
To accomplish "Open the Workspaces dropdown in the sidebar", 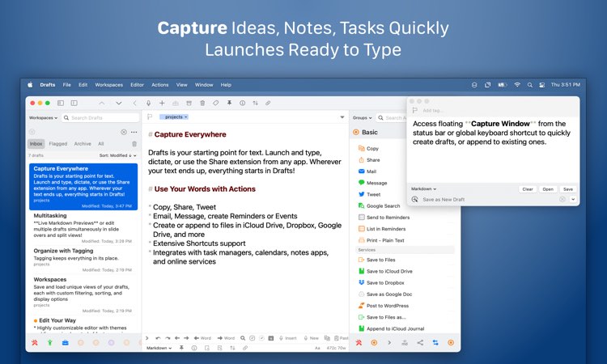I will (44, 117).
